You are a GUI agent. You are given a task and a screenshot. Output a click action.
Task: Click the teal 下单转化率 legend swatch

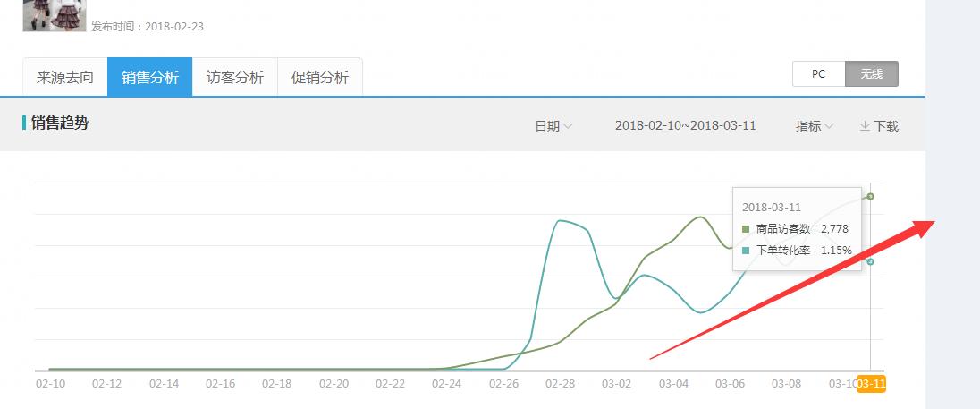746,251
